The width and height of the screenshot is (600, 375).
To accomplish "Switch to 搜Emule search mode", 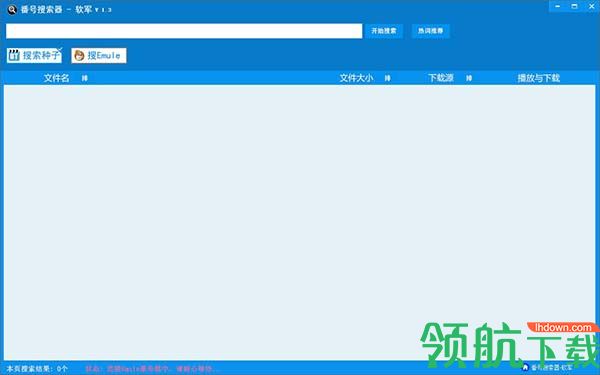I will (x=99, y=55).
